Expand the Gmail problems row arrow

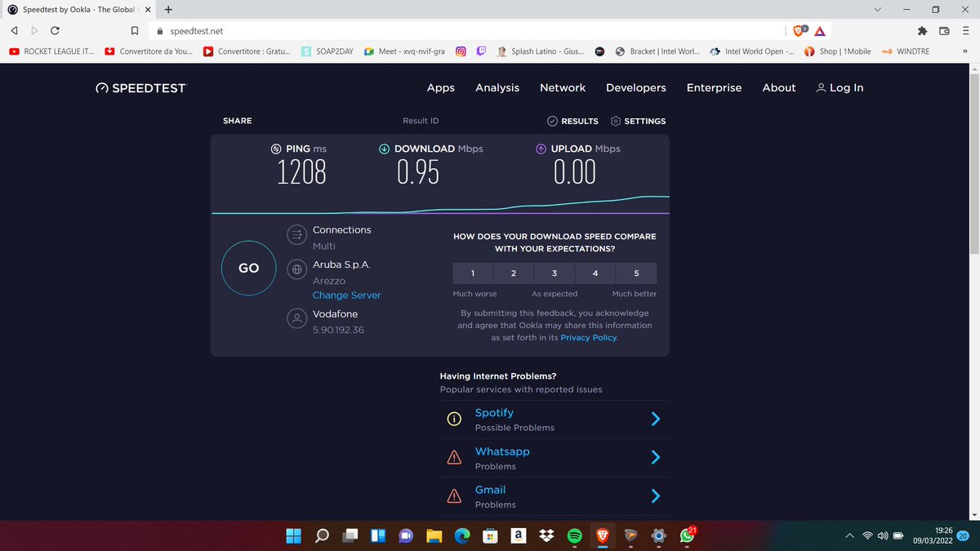point(655,495)
